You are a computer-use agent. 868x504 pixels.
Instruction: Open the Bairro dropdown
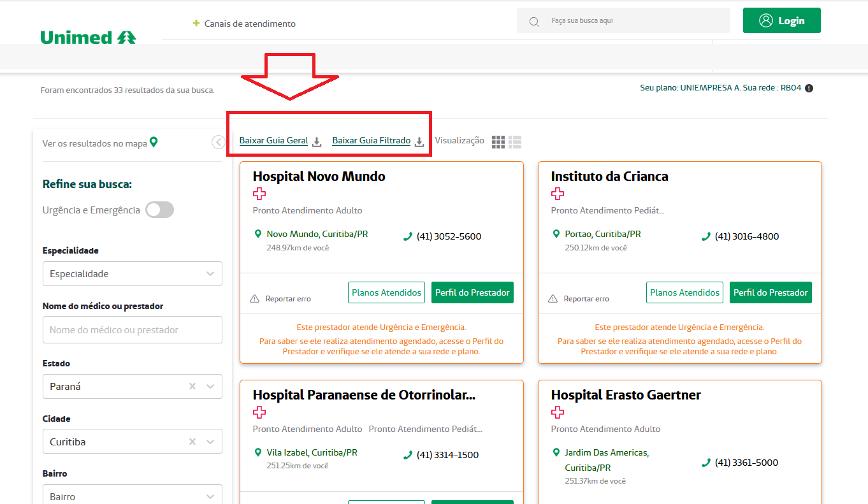click(x=133, y=496)
